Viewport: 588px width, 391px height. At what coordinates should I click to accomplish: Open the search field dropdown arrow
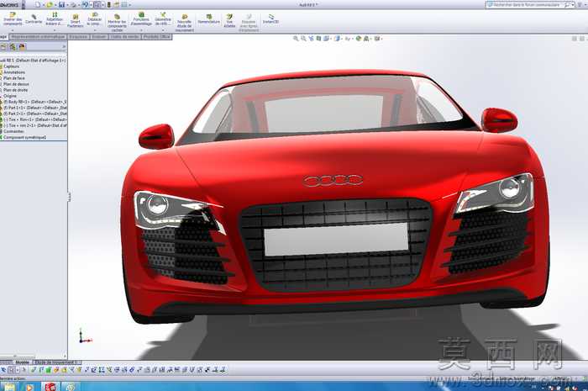tap(573, 5)
